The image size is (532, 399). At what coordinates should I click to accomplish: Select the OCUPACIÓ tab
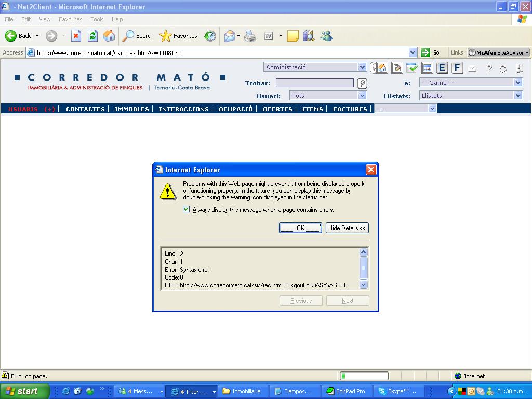click(235, 109)
